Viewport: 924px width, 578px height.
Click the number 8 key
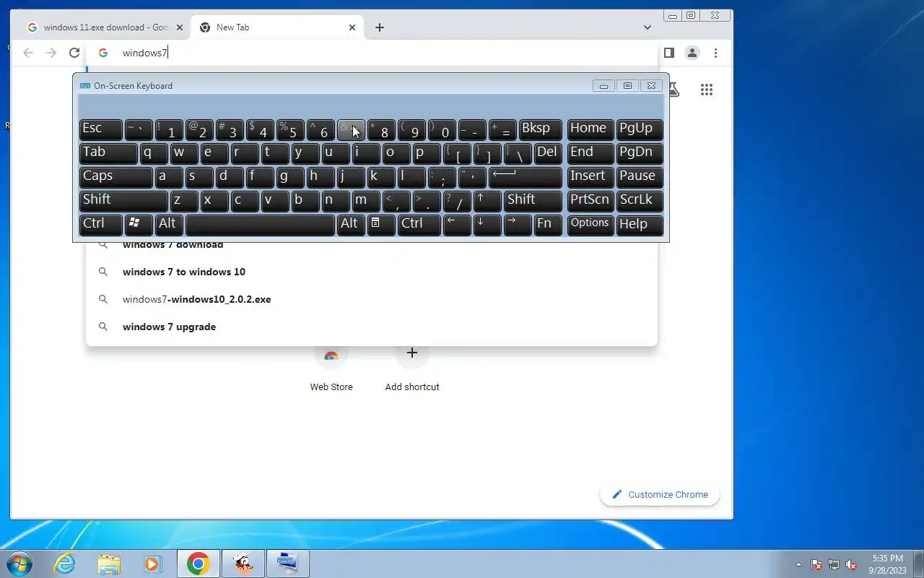point(381,130)
